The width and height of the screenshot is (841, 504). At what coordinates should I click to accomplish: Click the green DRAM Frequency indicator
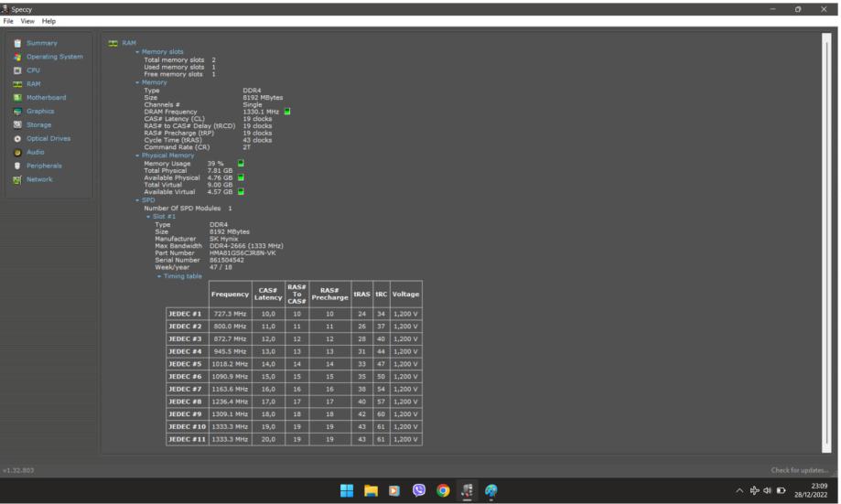(287, 112)
